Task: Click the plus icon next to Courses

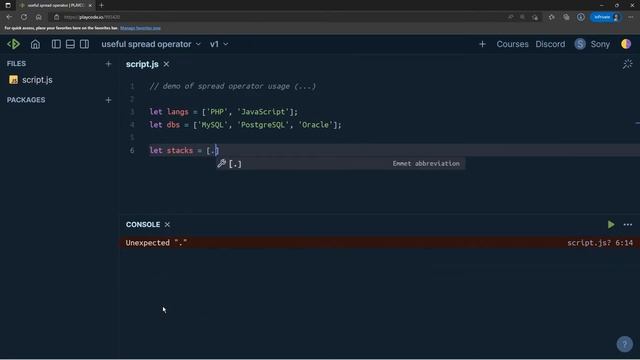Action: tap(482, 44)
